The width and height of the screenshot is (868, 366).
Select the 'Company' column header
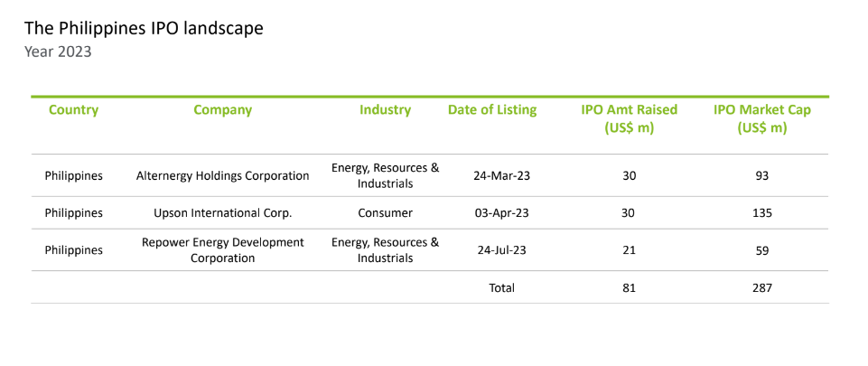tap(222, 109)
